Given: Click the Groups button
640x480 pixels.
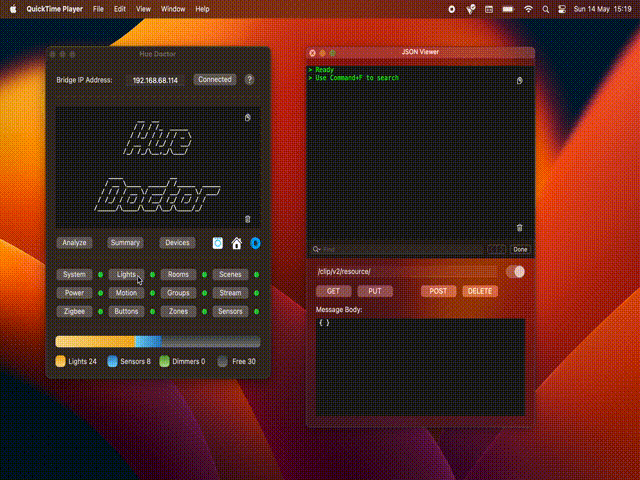Looking at the screenshot, I should 178,293.
